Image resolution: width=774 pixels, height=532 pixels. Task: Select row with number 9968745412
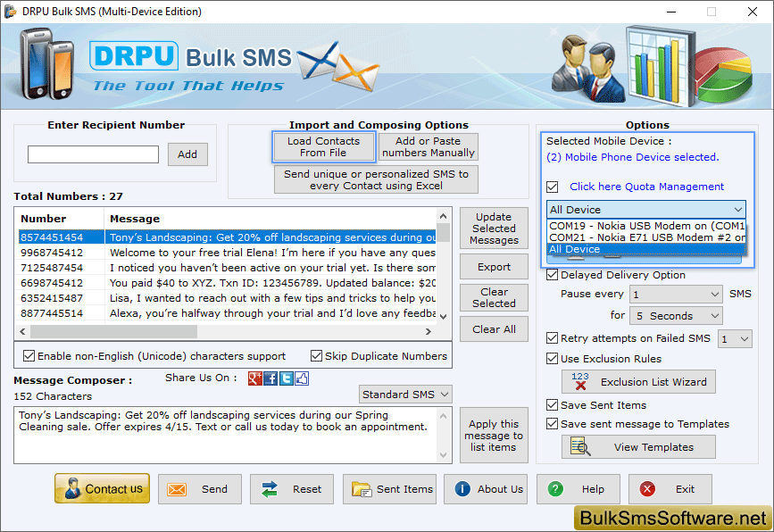pos(227,253)
